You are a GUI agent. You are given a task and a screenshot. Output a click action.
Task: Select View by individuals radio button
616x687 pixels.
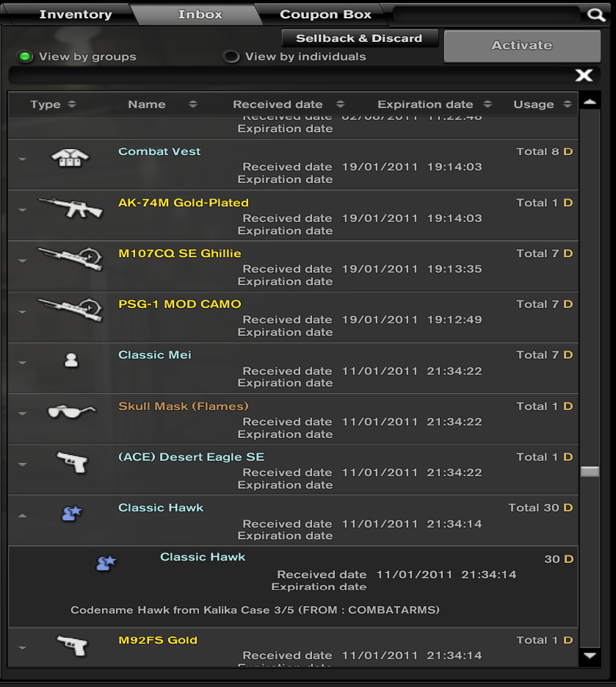coord(231,57)
